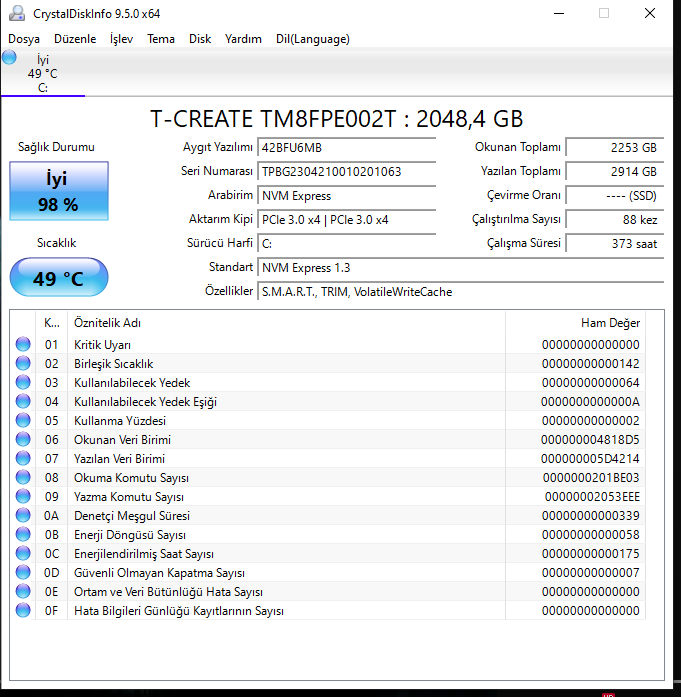The image size is (681, 697).
Task: Click status orb for Yazma Komutu Sayısı row
Action: point(23,496)
